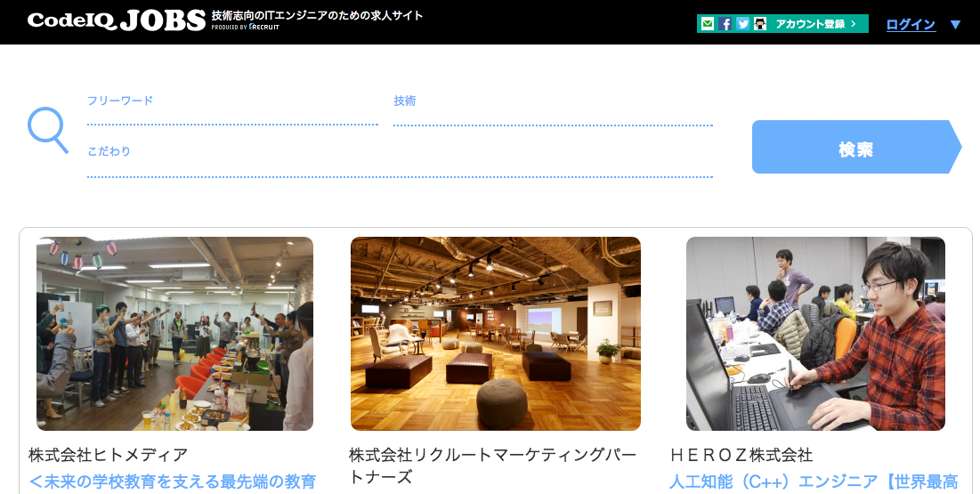Click the mail envelope icon
980x494 pixels.
(708, 24)
